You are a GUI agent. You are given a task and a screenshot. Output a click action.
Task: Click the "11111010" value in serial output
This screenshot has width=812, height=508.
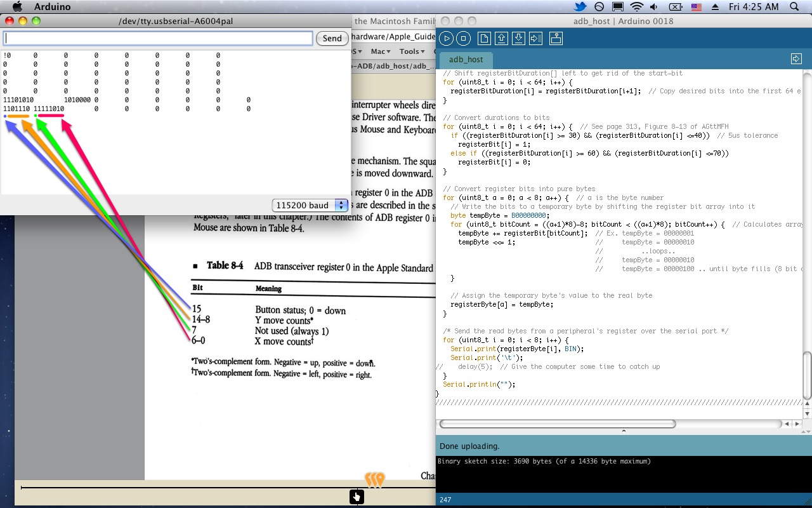49,109
